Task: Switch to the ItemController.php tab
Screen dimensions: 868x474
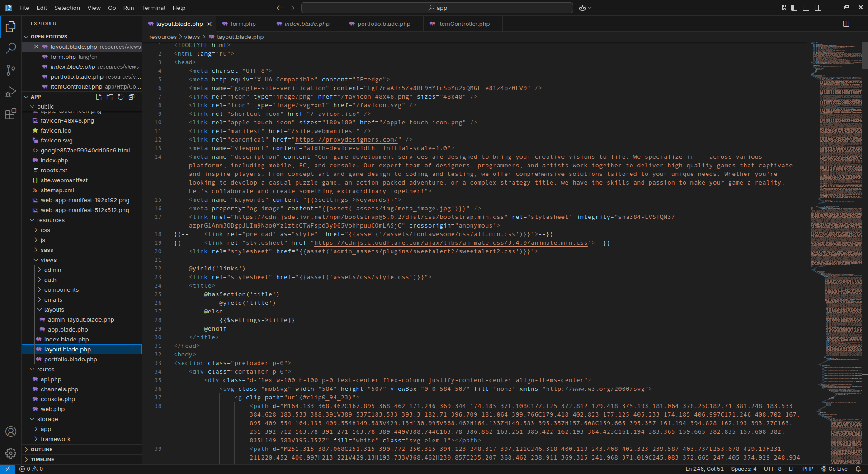Action: pyautogui.click(x=463, y=24)
